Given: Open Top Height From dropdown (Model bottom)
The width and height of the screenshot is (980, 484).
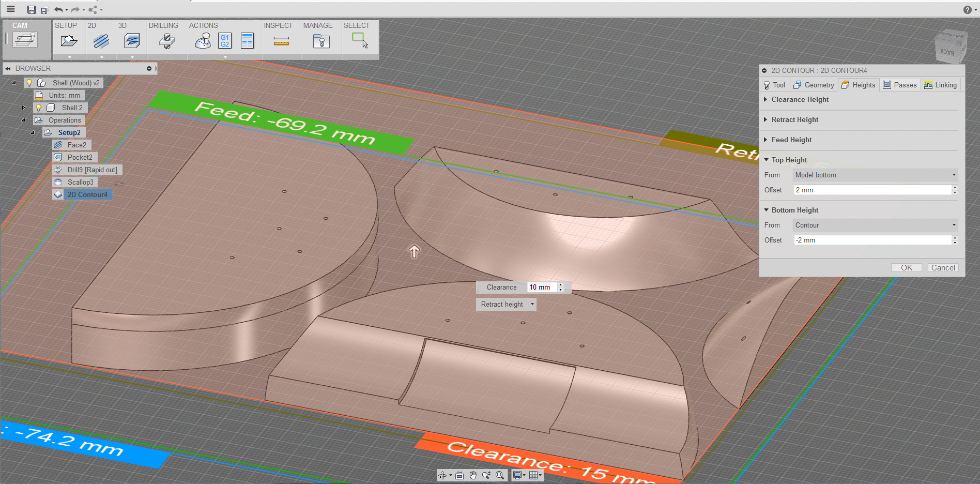Looking at the screenshot, I should pos(875,175).
